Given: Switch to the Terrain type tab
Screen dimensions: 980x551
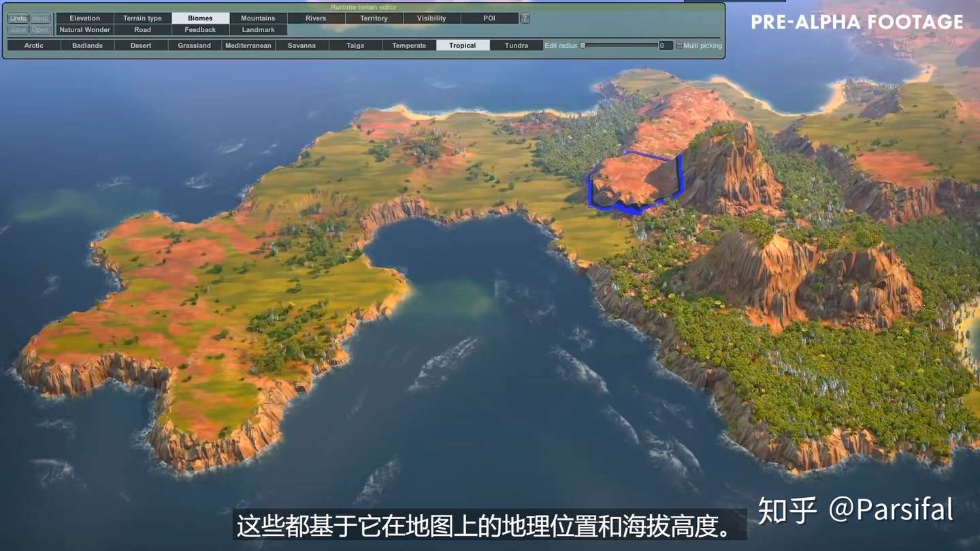Looking at the screenshot, I should click(x=142, y=18).
